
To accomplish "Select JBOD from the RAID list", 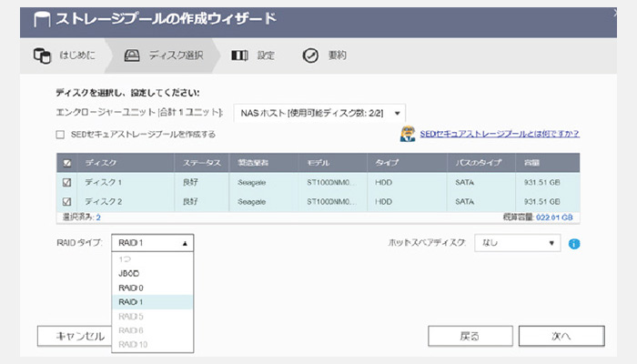I will coord(128,273).
